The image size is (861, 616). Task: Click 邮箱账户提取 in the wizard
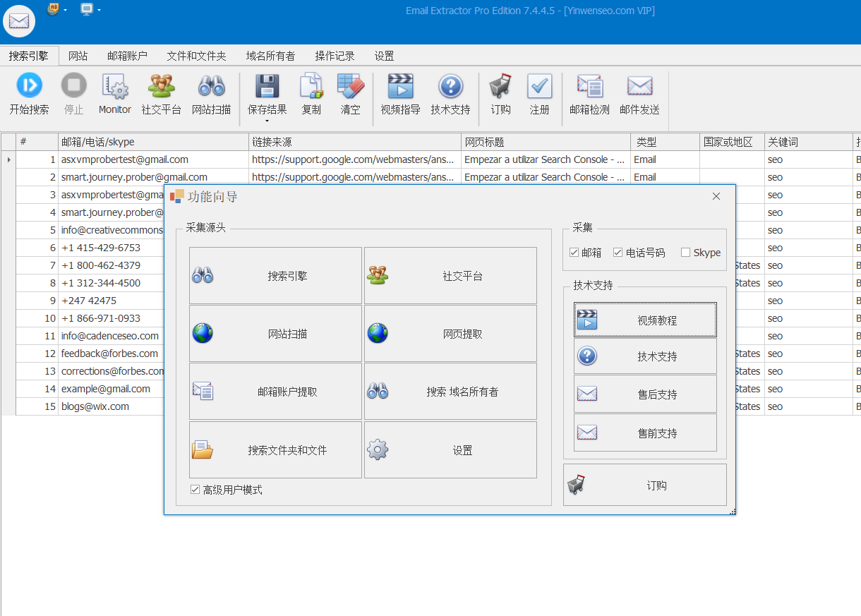275,391
